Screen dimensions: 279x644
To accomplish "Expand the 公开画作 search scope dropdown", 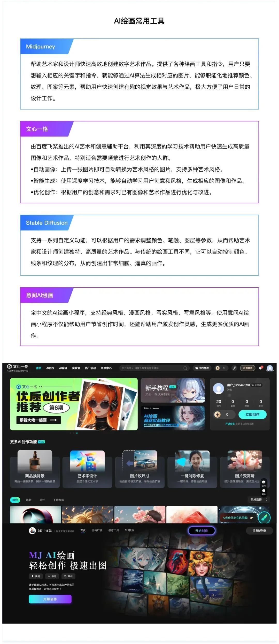I will pyautogui.click(x=127, y=368).
